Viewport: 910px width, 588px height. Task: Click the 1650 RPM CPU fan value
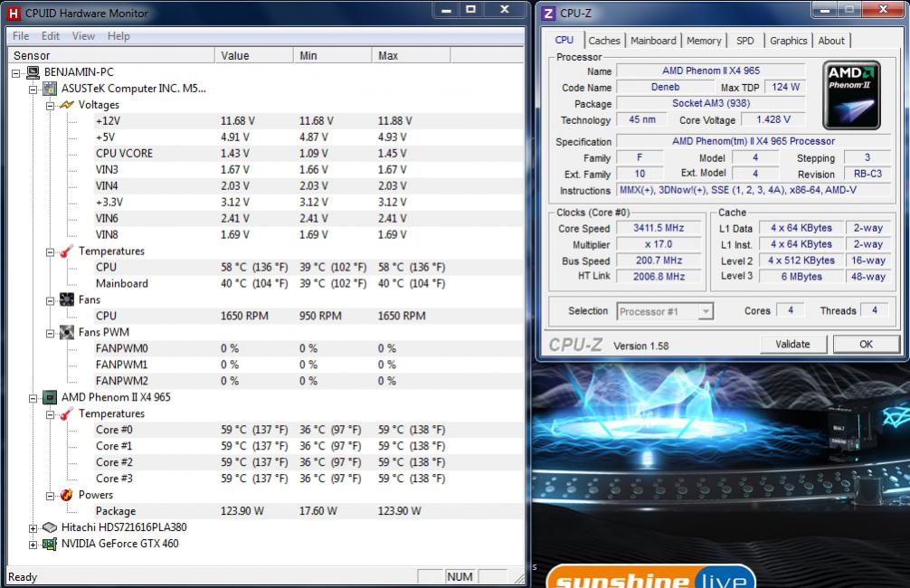[244, 317]
